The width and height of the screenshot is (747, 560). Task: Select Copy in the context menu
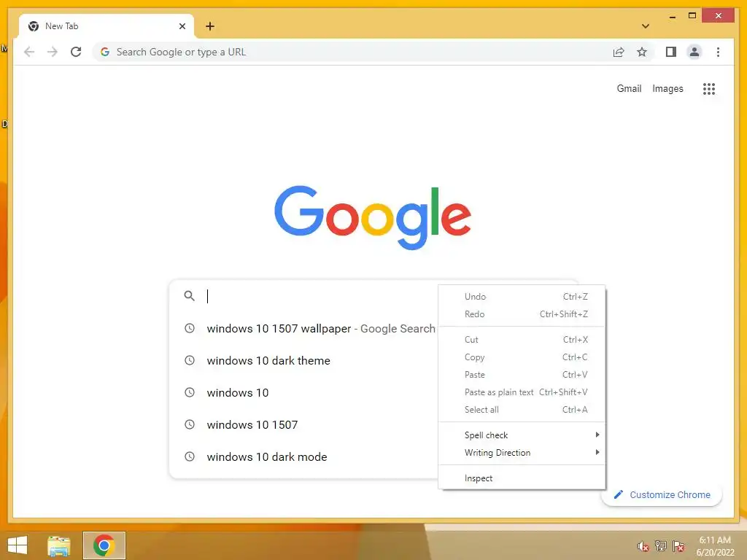pyautogui.click(x=522, y=357)
